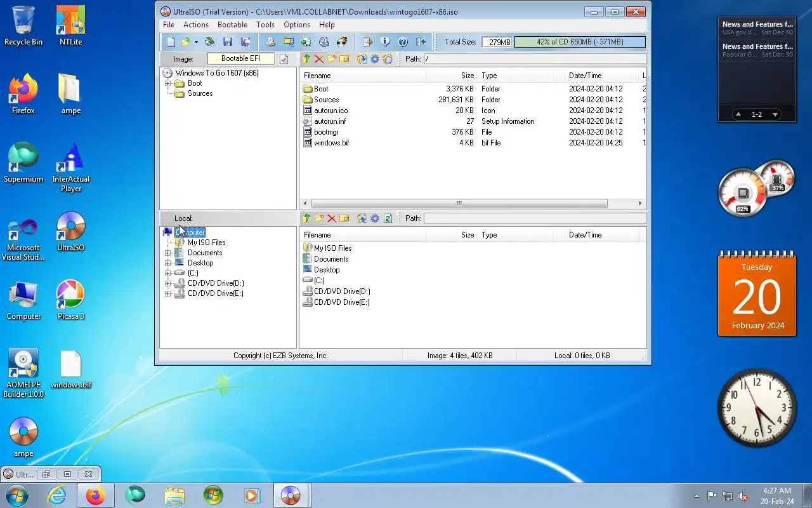
Task: Open the Options menu
Action: pos(297,25)
